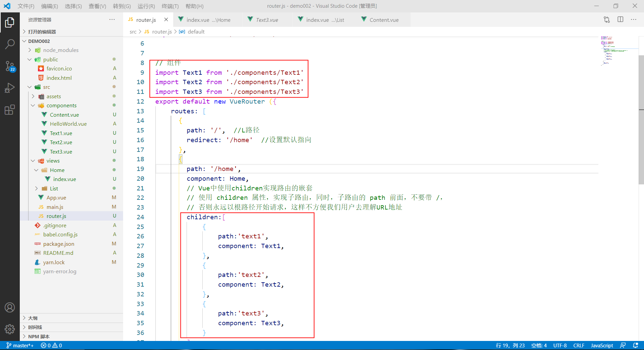
Task: Close the router.js tab
Action: 166,20
